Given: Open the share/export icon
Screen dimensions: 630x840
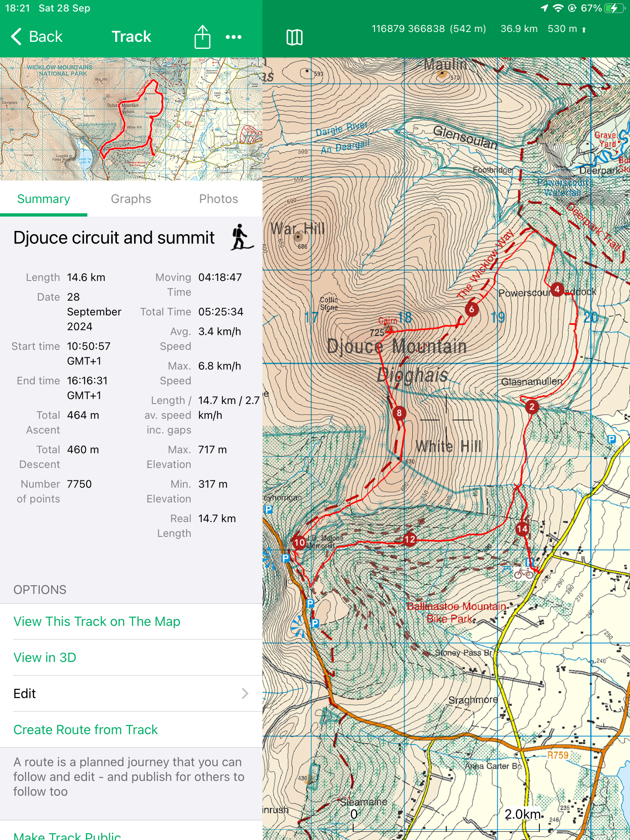Looking at the screenshot, I should [x=202, y=37].
